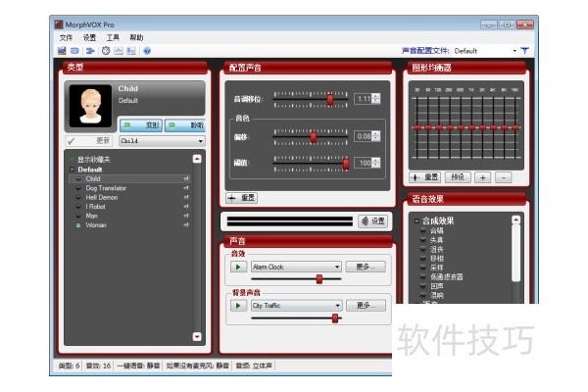Screen dimensions: 588x392
Task: Click 更多 next to Alarm Clock
Action: (x=366, y=267)
